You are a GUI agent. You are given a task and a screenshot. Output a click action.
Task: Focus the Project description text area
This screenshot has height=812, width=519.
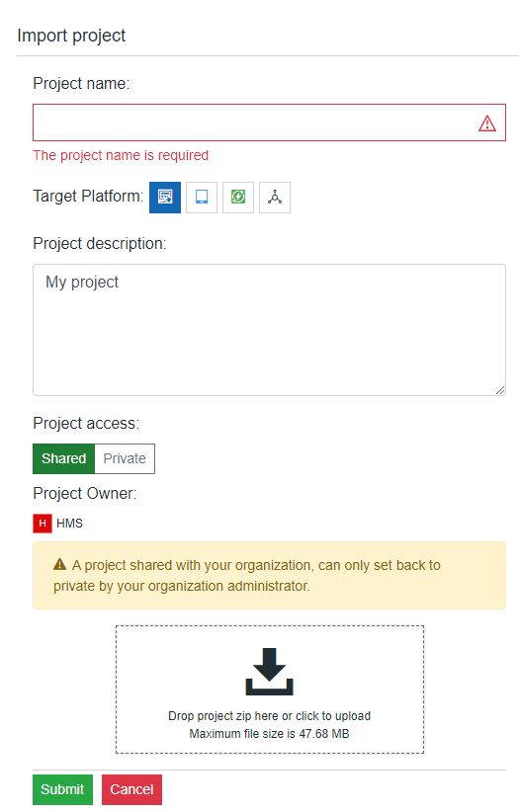coord(269,330)
